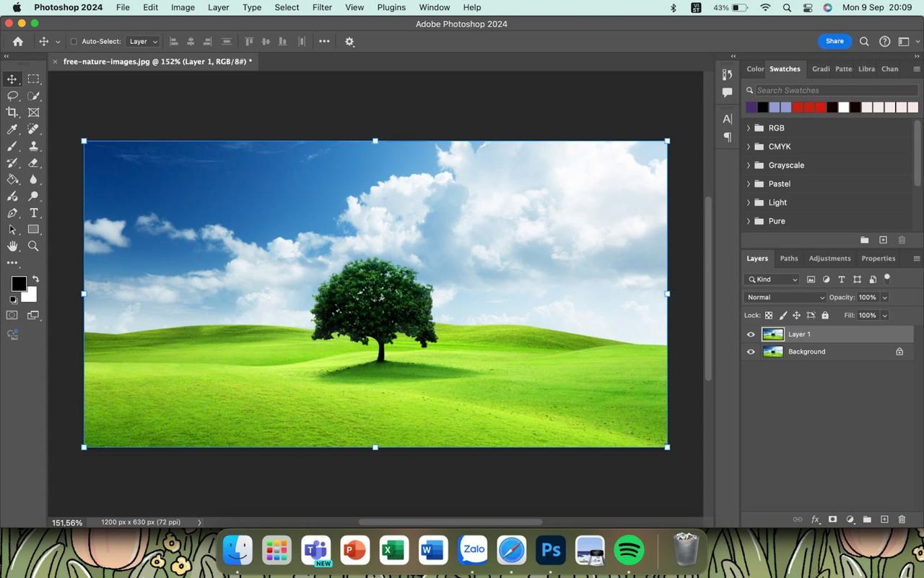Hide the Background layer visibility

point(751,352)
